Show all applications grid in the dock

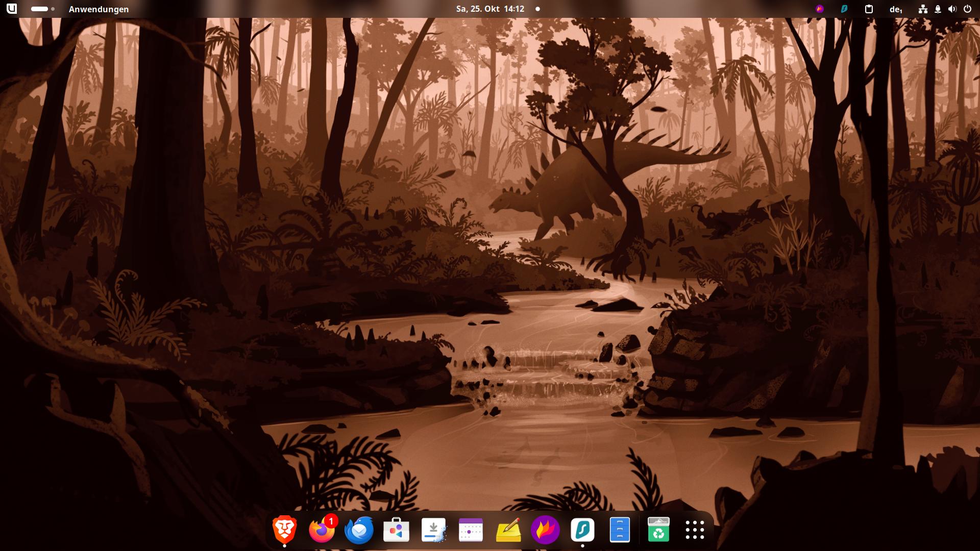[695, 530]
